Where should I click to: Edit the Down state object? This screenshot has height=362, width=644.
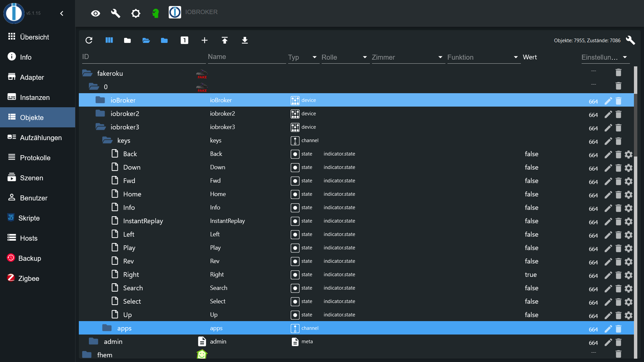pyautogui.click(x=608, y=168)
